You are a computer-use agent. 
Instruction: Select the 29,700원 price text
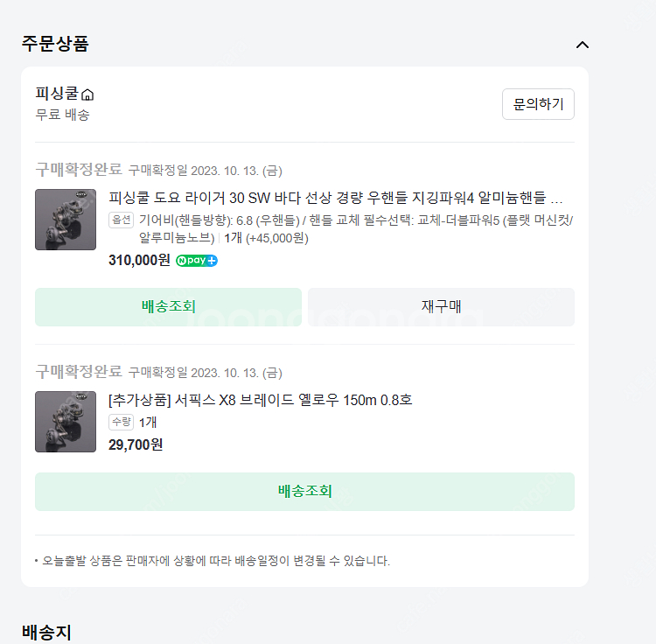coord(136,444)
